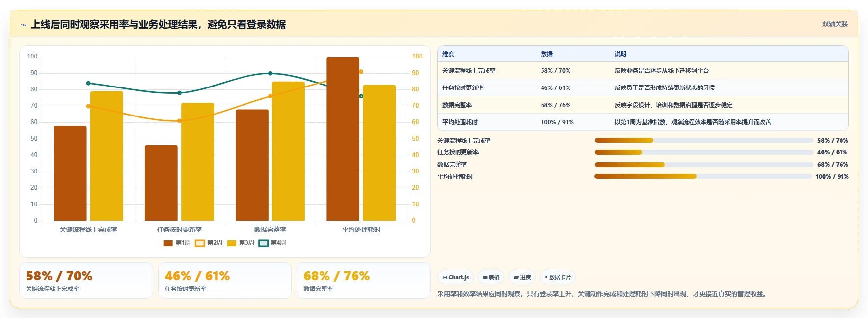Select table cell 任务按时更新率
The height and width of the screenshot is (318, 868).
point(463,88)
